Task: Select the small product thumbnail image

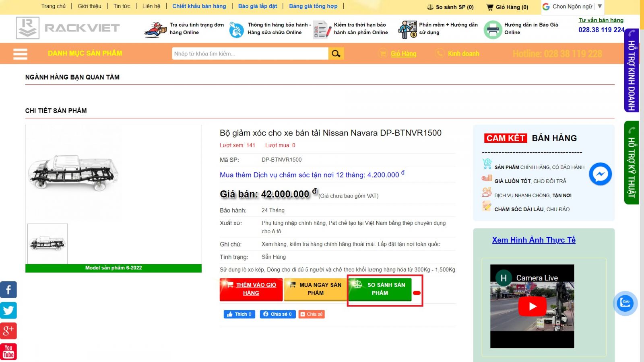Action: coord(47,244)
